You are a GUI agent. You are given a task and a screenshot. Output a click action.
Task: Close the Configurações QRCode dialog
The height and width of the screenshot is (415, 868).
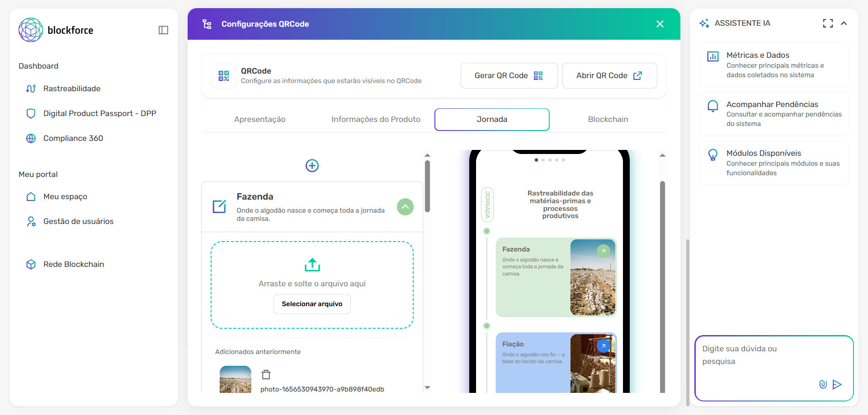pos(660,24)
